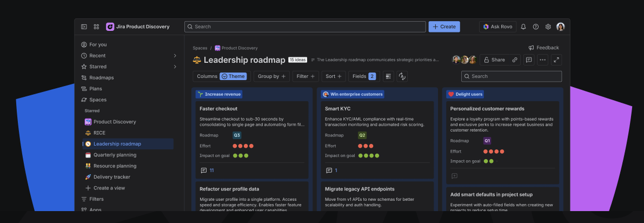Open the settings gear icon
The width and height of the screenshot is (644, 223).
[x=548, y=27]
